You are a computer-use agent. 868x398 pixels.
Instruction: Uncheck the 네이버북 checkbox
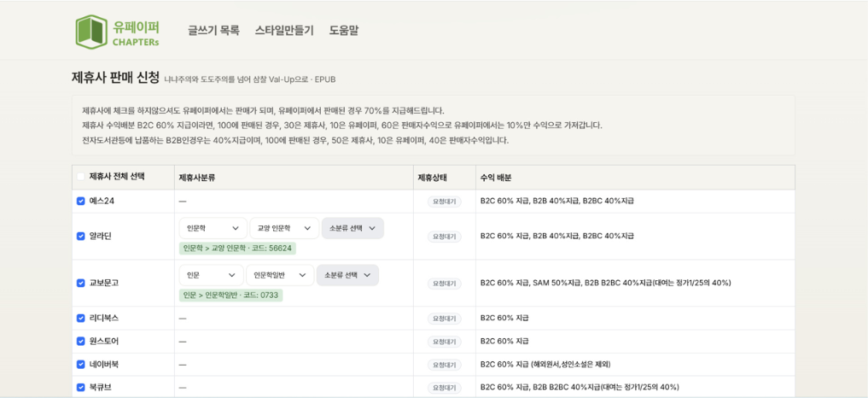point(81,364)
